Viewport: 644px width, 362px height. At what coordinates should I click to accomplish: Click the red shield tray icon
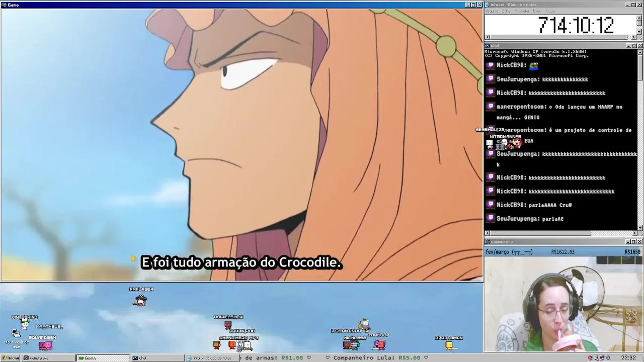click(x=590, y=358)
